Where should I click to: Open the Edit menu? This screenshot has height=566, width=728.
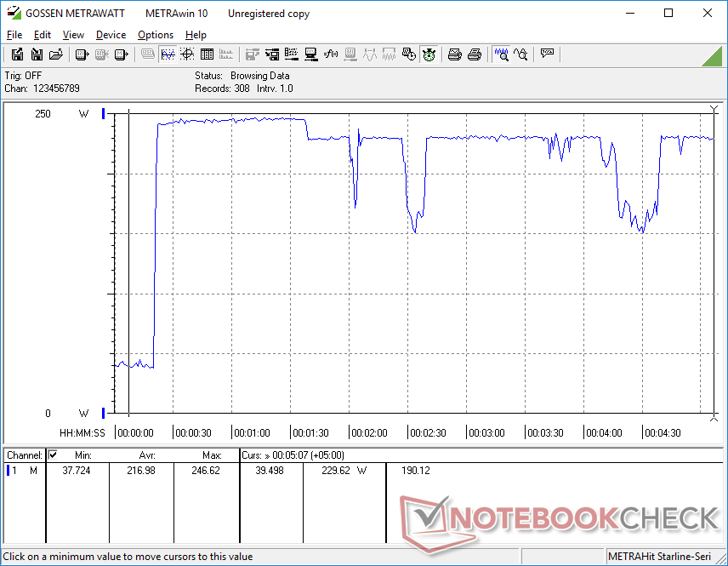click(43, 35)
